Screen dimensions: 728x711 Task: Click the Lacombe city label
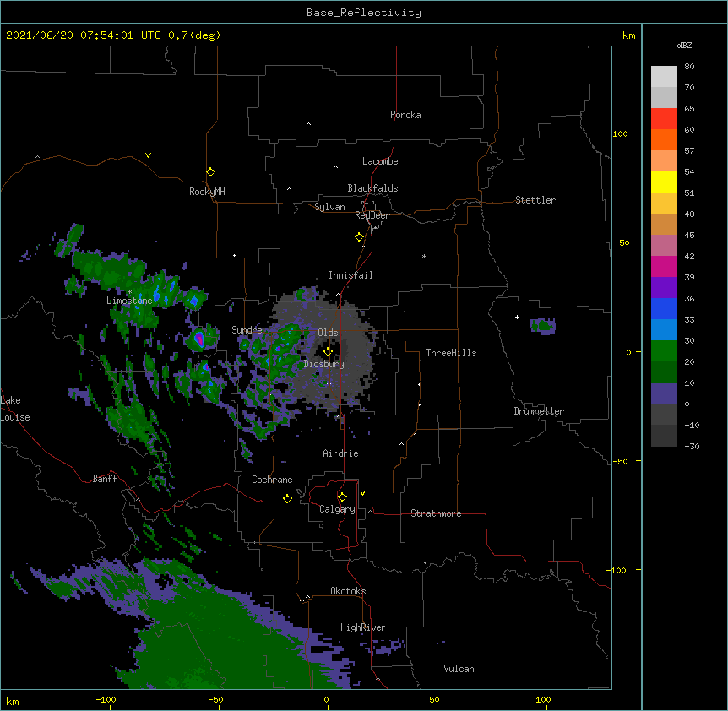pyautogui.click(x=380, y=161)
